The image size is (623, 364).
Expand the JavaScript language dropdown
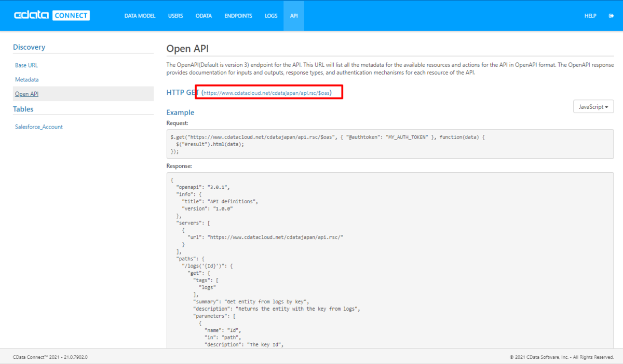pos(593,107)
